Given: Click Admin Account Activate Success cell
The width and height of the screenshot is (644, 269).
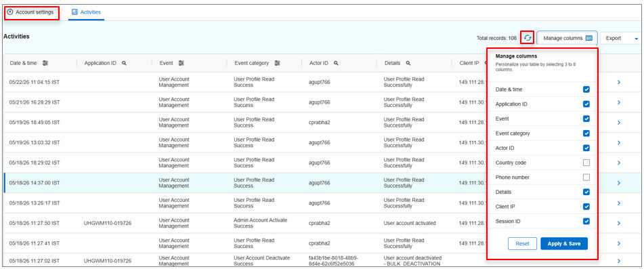Looking at the screenshot, I should [x=261, y=223].
